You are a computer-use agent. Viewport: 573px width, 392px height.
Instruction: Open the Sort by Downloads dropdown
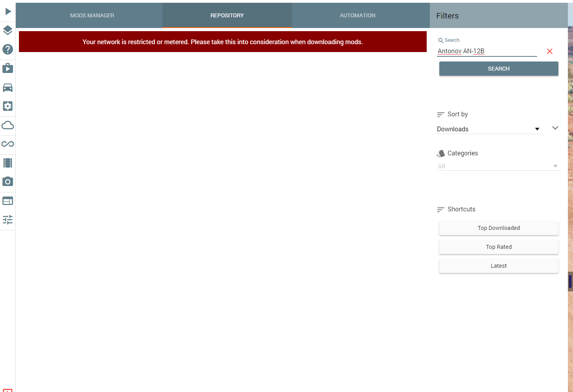coord(489,129)
